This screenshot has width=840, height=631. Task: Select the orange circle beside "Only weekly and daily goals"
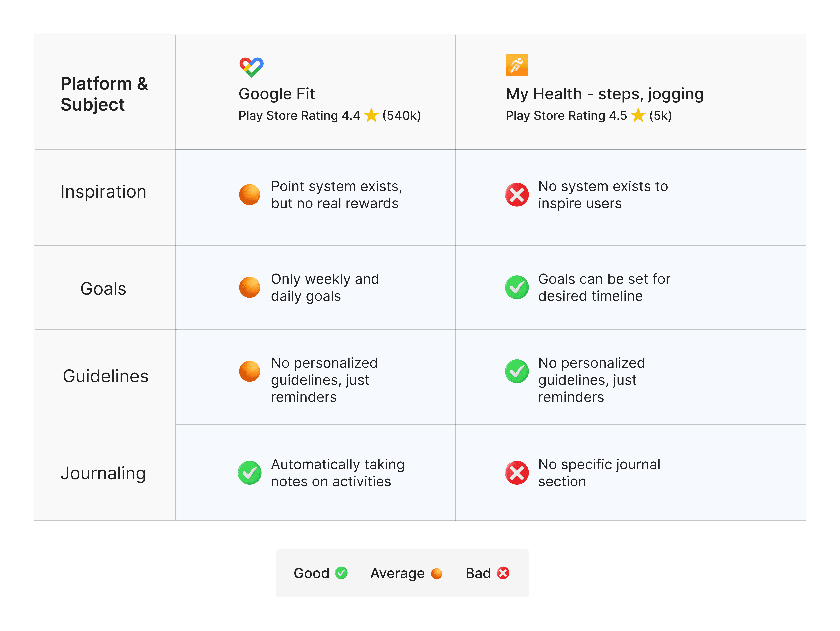point(249,287)
